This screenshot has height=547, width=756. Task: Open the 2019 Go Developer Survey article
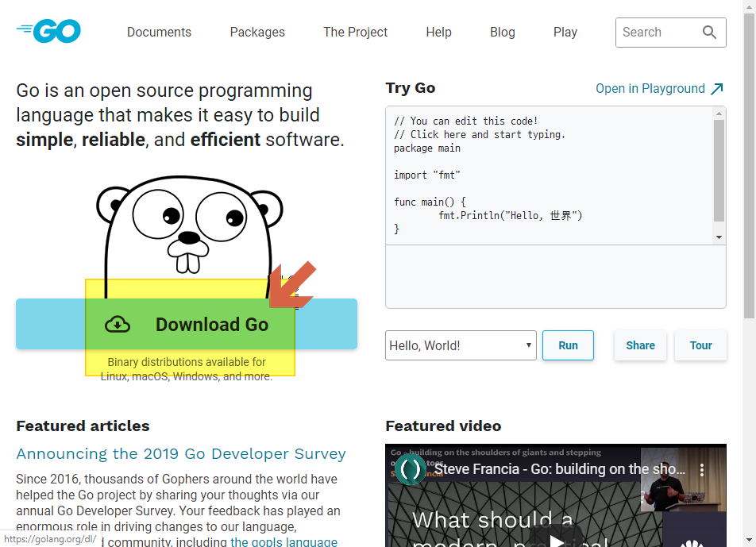coord(181,454)
